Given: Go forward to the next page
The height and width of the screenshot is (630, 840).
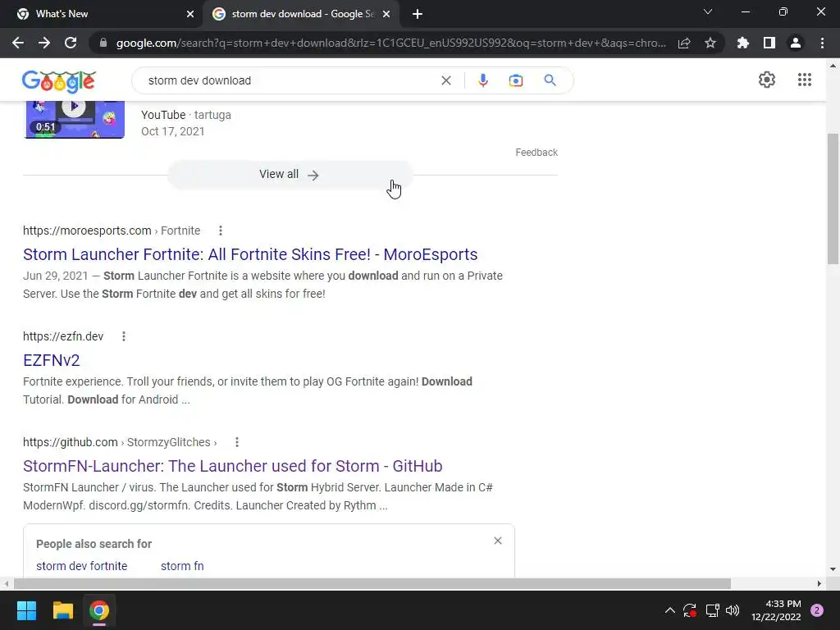Looking at the screenshot, I should (44, 43).
